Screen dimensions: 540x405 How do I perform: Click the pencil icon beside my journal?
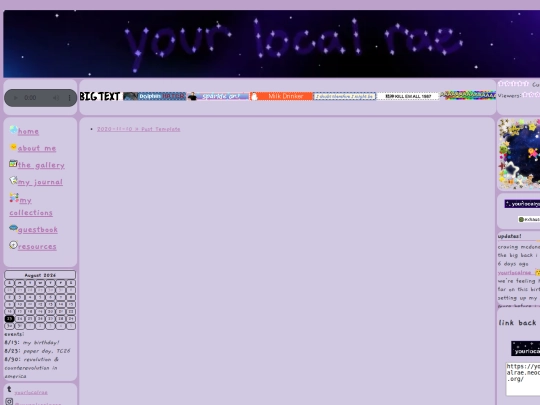[x=13, y=180]
